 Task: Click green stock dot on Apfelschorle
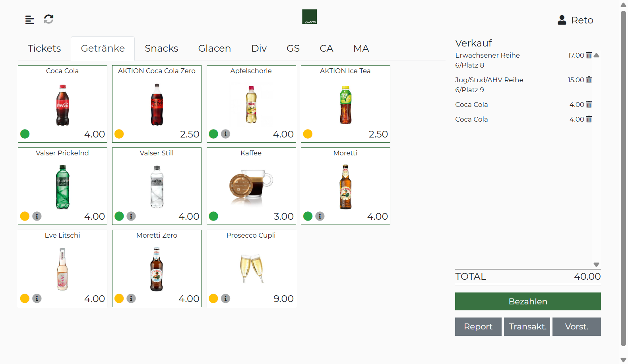pos(213,134)
